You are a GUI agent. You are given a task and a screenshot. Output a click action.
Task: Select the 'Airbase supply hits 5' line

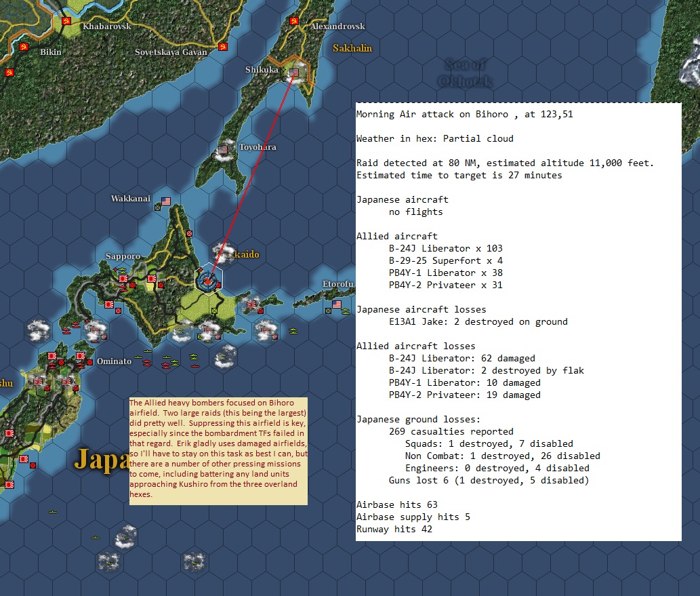pyautogui.click(x=413, y=517)
